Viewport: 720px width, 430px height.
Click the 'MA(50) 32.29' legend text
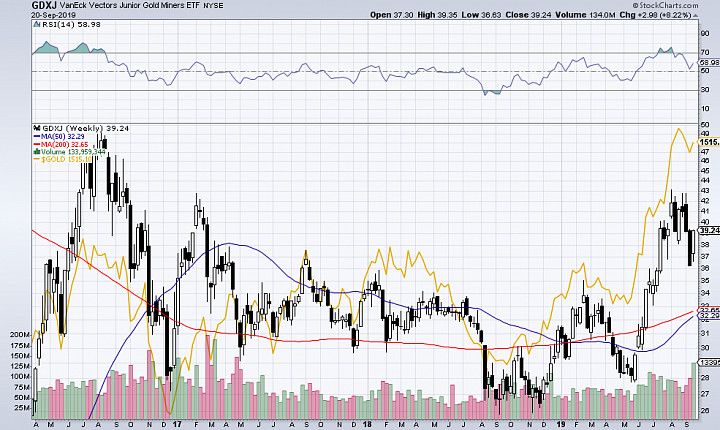coord(63,136)
